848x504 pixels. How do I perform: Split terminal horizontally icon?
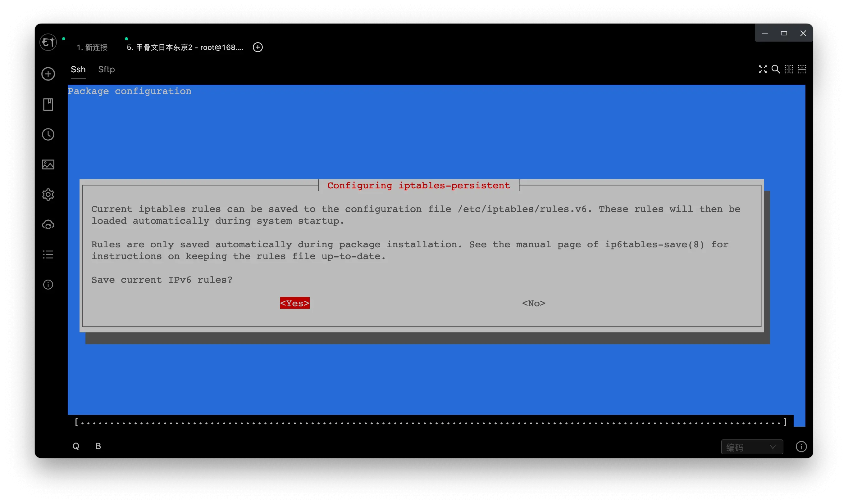click(802, 69)
